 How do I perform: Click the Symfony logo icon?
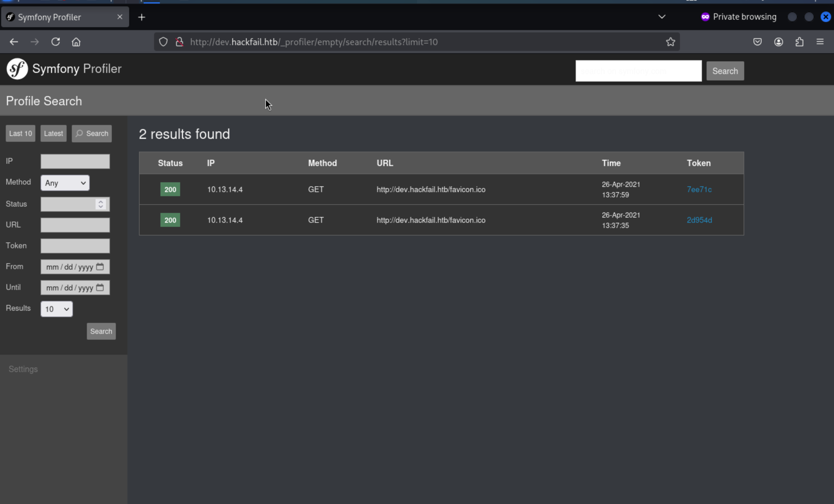(x=17, y=69)
